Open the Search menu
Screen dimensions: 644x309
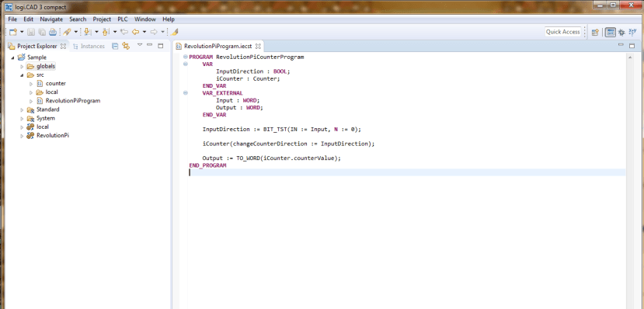coord(78,19)
